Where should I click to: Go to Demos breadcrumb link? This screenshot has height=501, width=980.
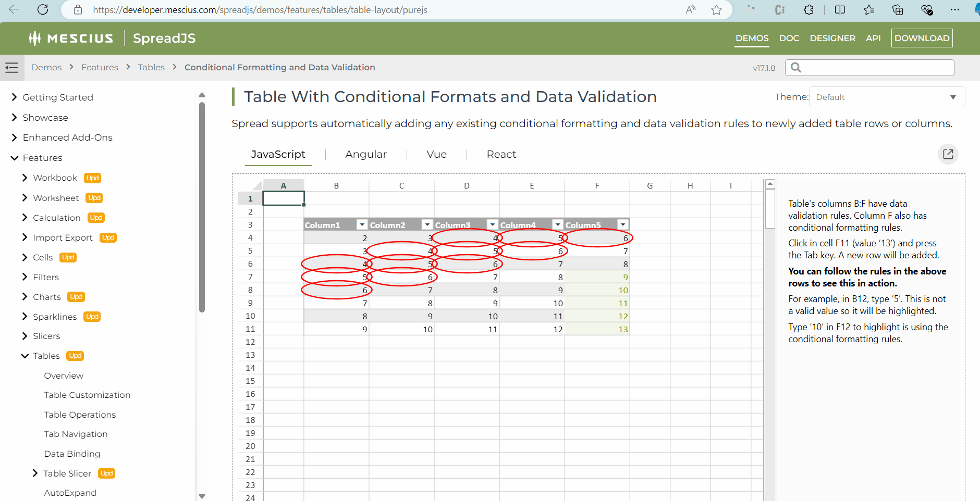tap(46, 67)
